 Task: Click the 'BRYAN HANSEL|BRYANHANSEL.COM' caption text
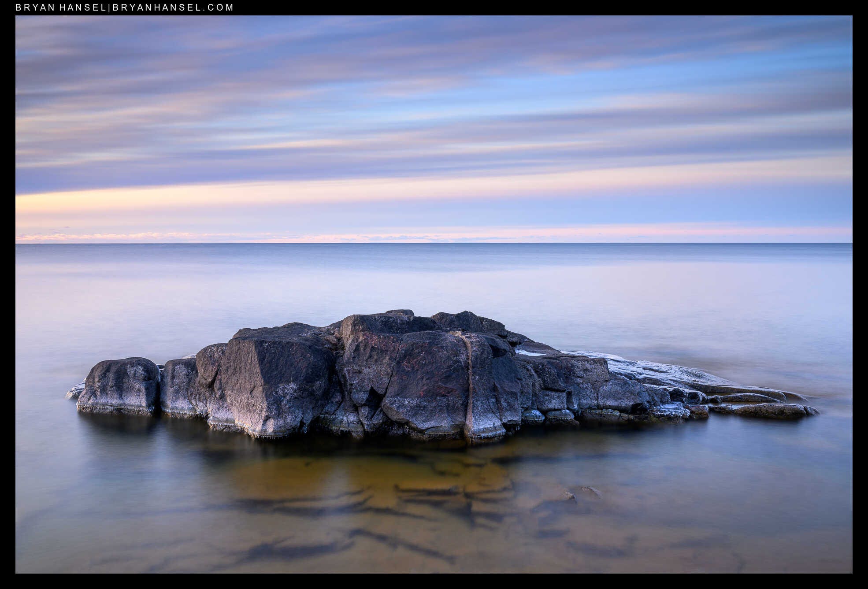coord(125,7)
